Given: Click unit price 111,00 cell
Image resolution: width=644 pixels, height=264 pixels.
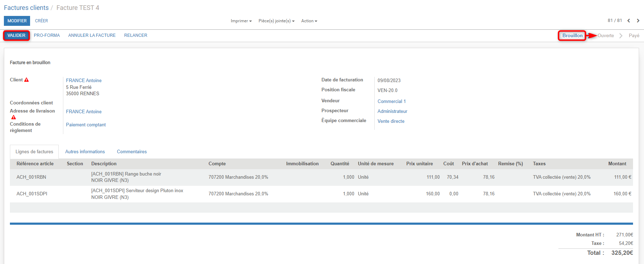Looking at the screenshot, I should (433, 177).
